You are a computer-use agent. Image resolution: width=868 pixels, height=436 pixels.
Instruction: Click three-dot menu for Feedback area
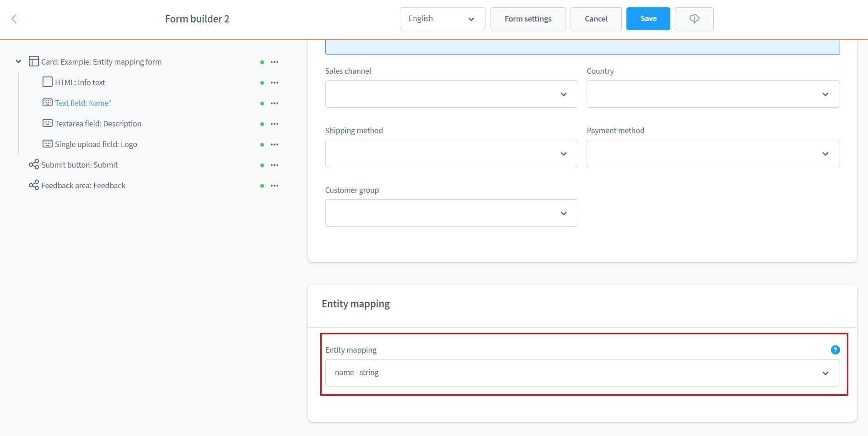[x=274, y=186]
